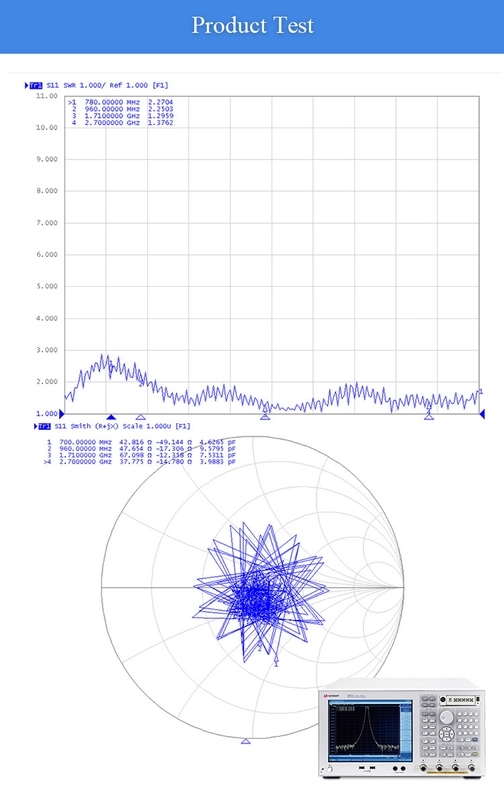Viewport: 504px width, 800px height.
Task: Select the Tr1 label of the Smith trace
Action: click(45, 426)
